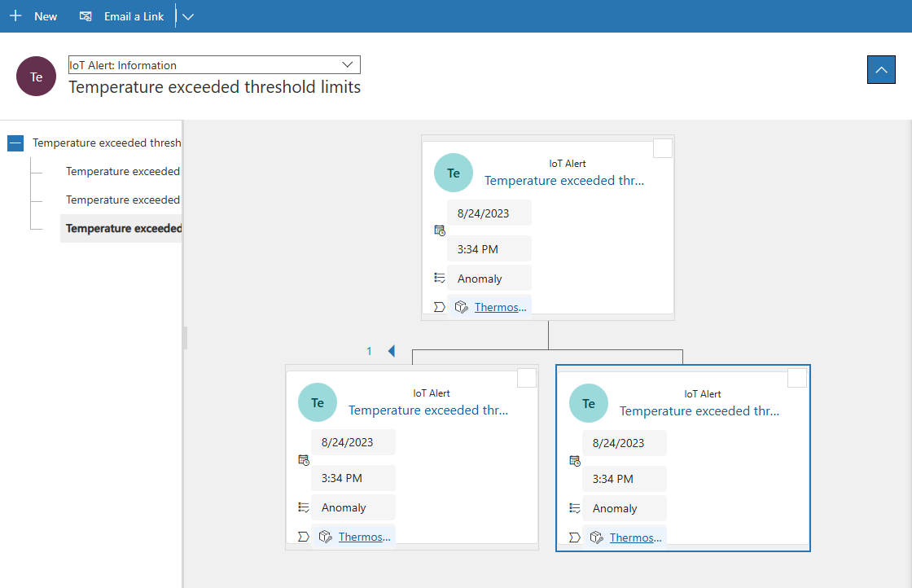The image size is (912, 588).
Task: Click the maroon Te record avatar in header
Action: 36,77
